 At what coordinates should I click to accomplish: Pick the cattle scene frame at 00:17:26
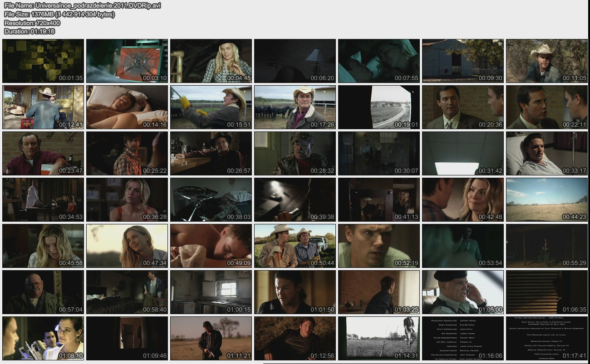(295, 107)
